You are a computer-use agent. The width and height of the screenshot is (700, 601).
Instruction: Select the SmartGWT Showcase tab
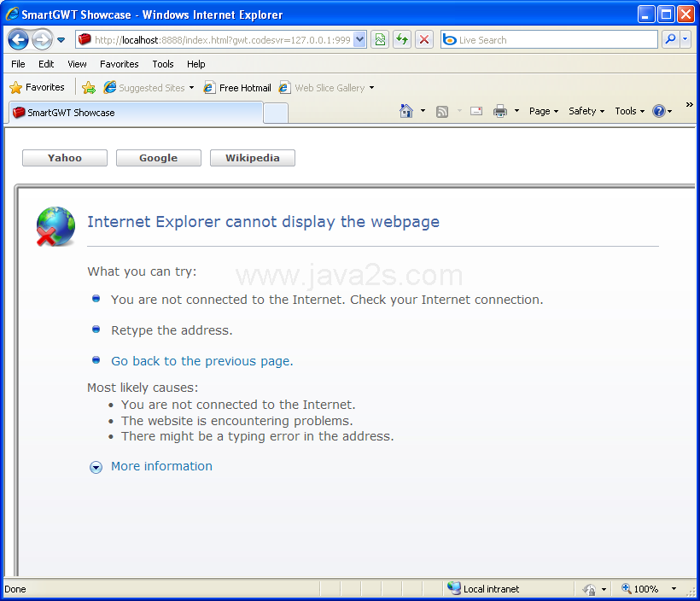click(x=136, y=113)
